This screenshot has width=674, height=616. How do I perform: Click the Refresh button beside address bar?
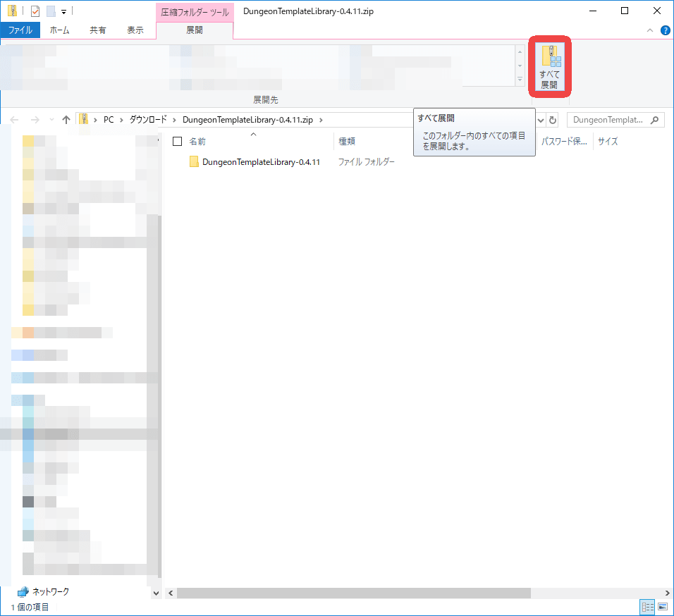553,120
